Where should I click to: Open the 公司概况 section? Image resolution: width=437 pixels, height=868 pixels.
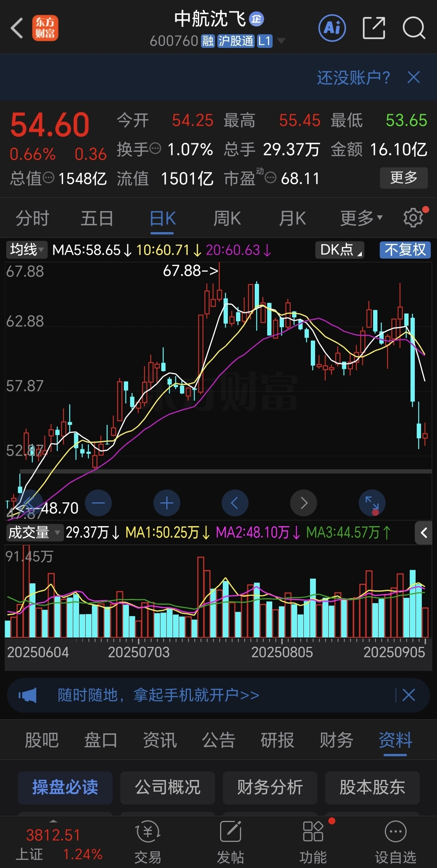coord(167,787)
